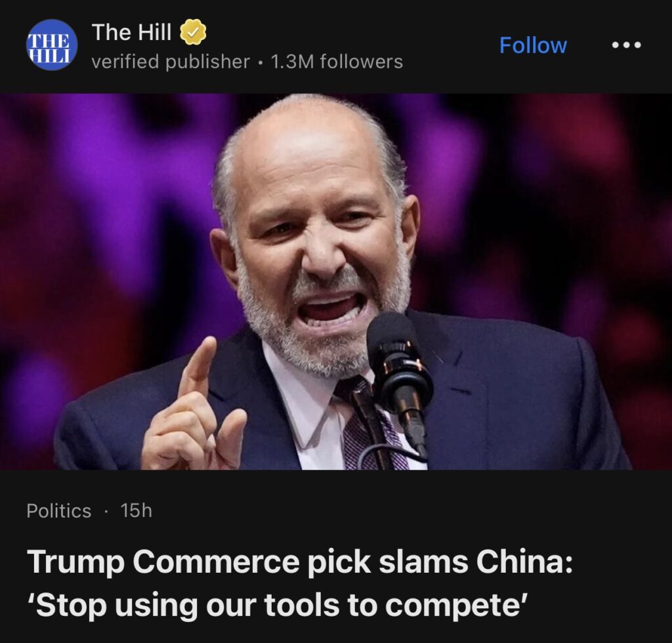The height and width of the screenshot is (643, 672).
Task: Follow The Hill publisher
Action: (533, 45)
